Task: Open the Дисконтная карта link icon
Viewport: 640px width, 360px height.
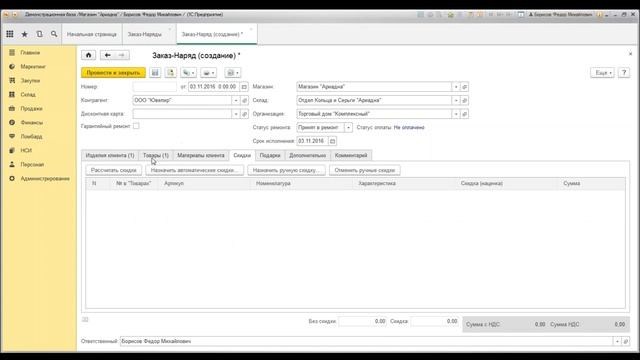Action: pos(244,114)
